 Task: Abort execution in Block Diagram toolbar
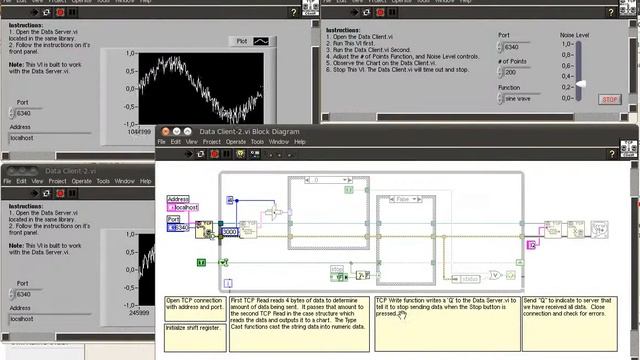click(214, 154)
